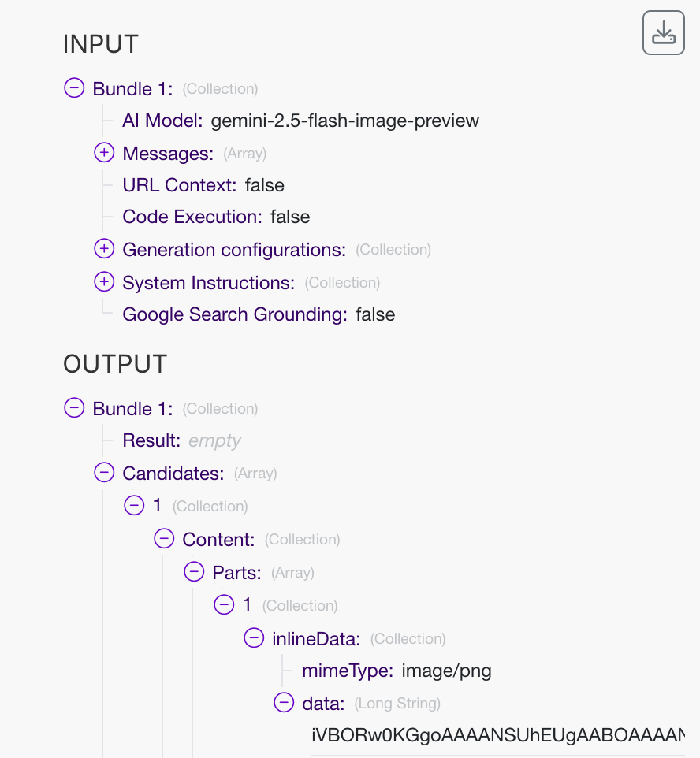Select the AI Model value text
This screenshot has height=758, width=700.
click(344, 121)
